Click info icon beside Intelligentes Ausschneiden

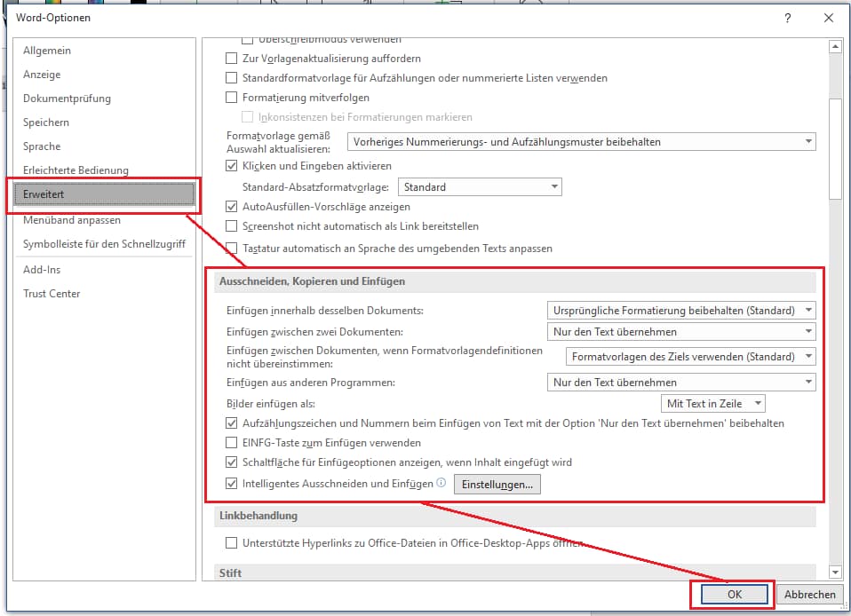click(x=441, y=484)
